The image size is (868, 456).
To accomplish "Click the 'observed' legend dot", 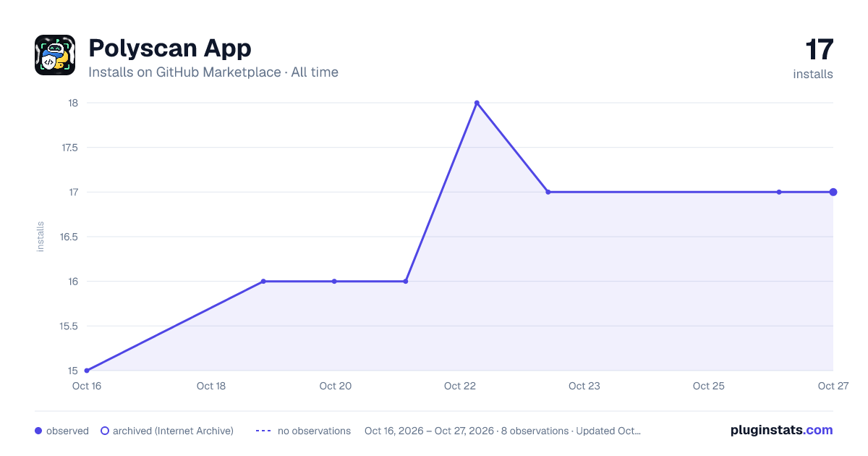I will (38, 431).
